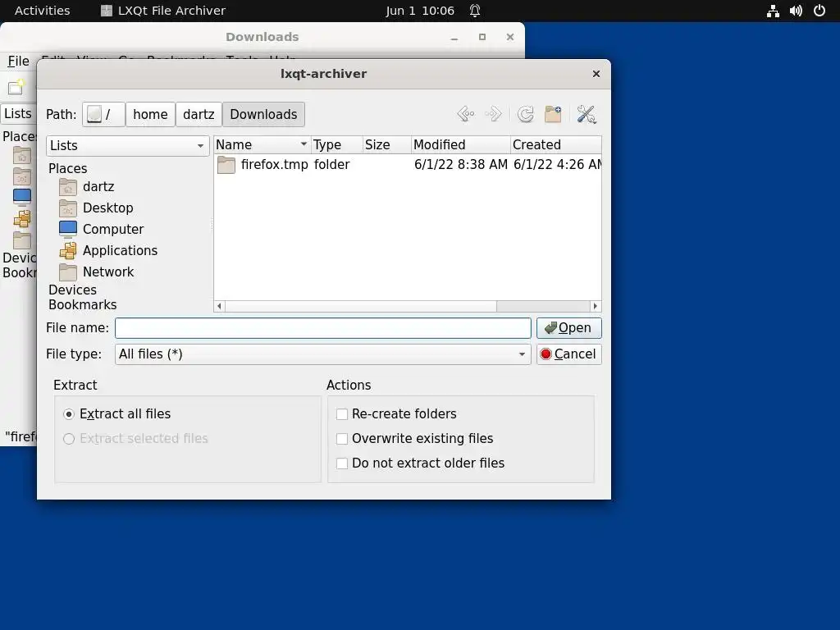Viewport: 840px width, 630px height.
Task: Sort by the Modified column header
Action: click(461, 144)
